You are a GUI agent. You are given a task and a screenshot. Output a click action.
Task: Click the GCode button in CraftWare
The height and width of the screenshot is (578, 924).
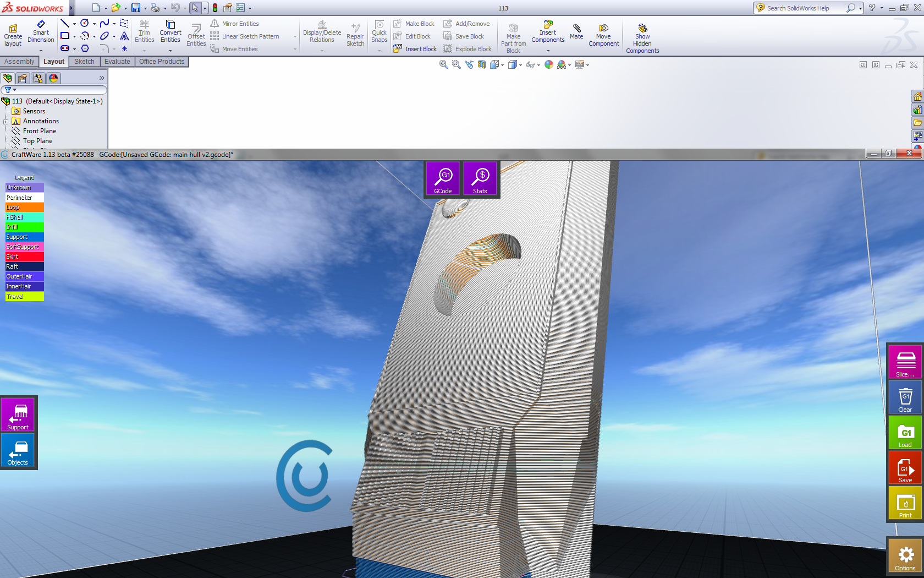pos(443,179)
